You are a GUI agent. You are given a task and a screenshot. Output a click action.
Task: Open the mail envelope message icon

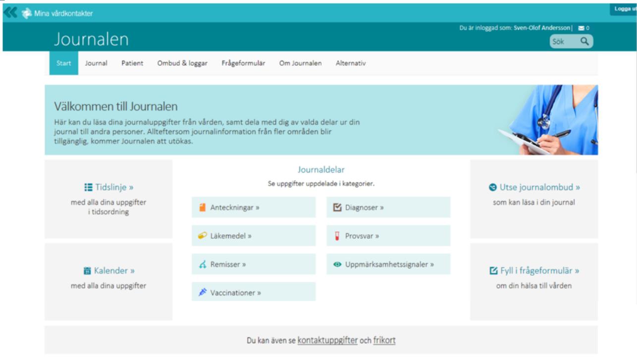pos(581,28)
